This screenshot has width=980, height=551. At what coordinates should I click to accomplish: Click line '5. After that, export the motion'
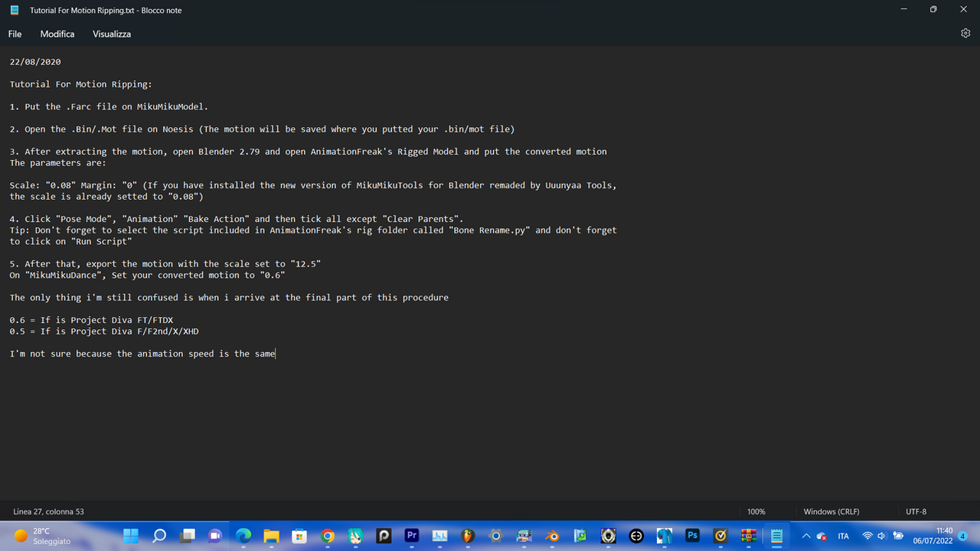pos(165,264)
